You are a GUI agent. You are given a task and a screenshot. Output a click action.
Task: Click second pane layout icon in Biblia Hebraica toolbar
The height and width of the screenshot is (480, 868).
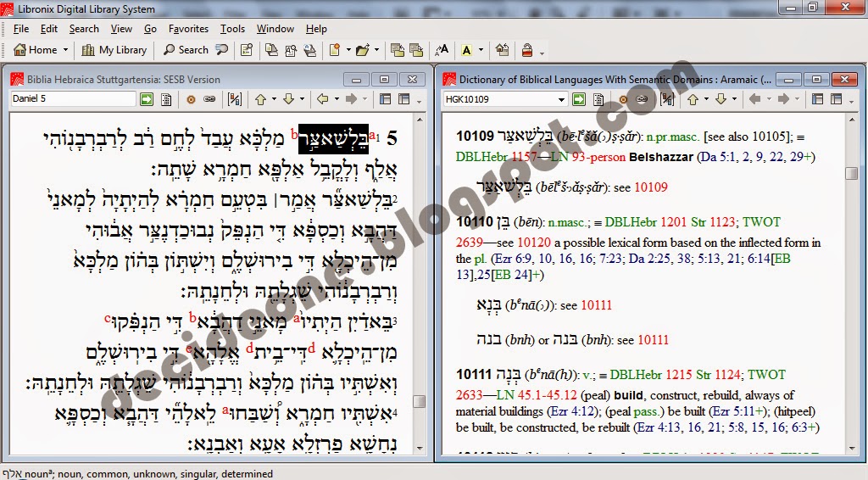[404, 99]
